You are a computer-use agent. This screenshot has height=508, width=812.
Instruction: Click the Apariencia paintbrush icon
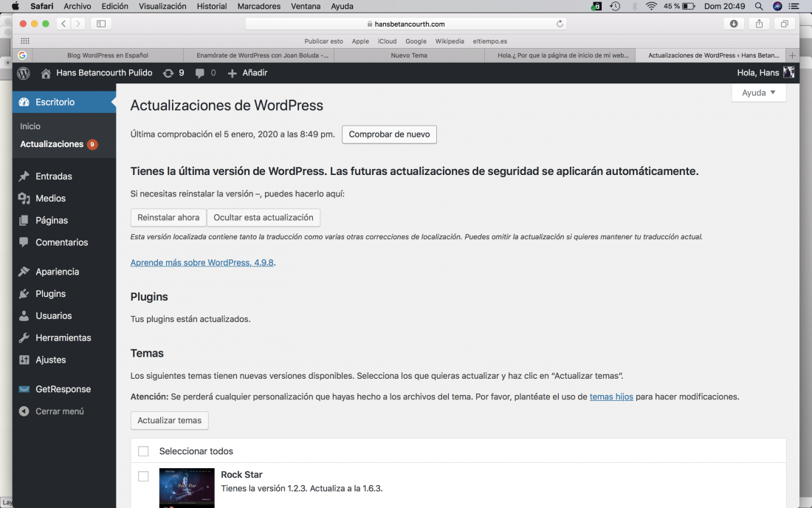[24, 271]
